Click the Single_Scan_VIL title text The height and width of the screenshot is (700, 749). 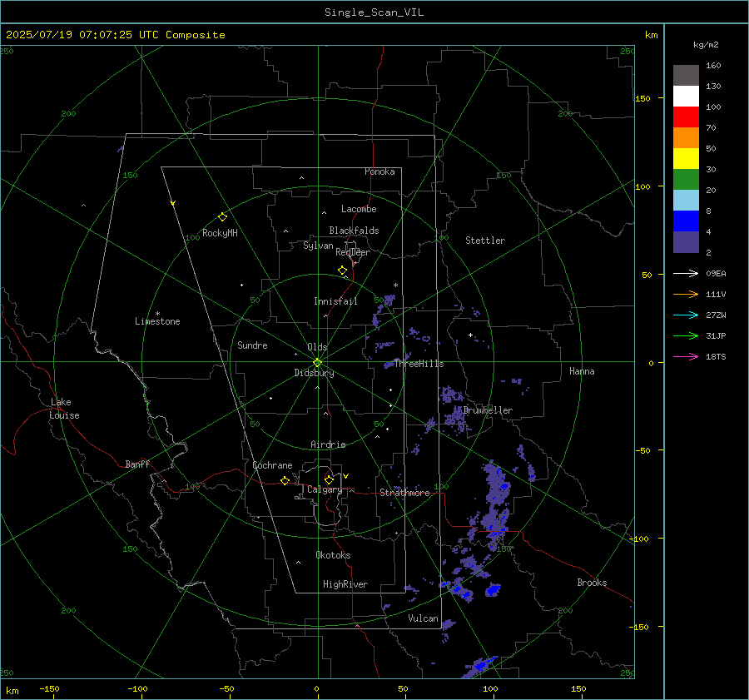tap(374, 12)
